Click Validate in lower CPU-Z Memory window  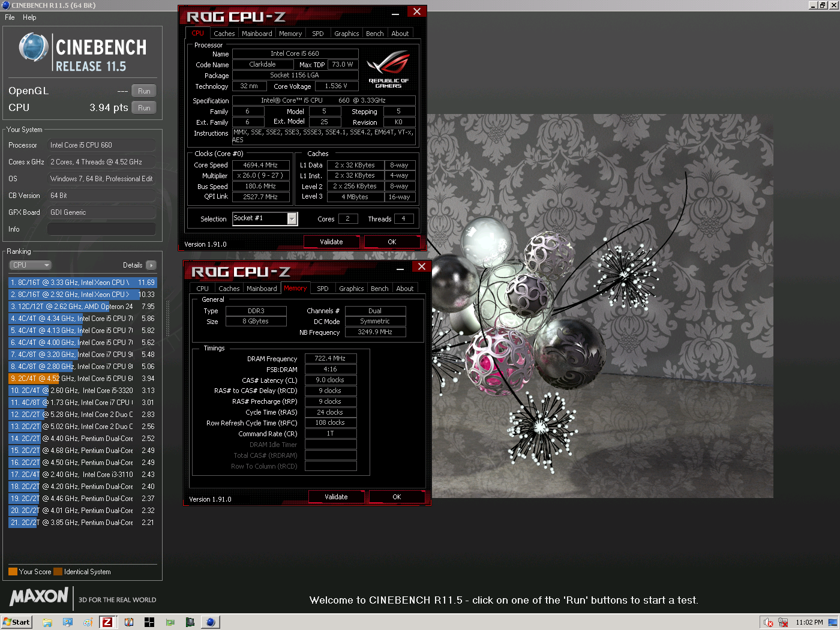pos(336,497)
